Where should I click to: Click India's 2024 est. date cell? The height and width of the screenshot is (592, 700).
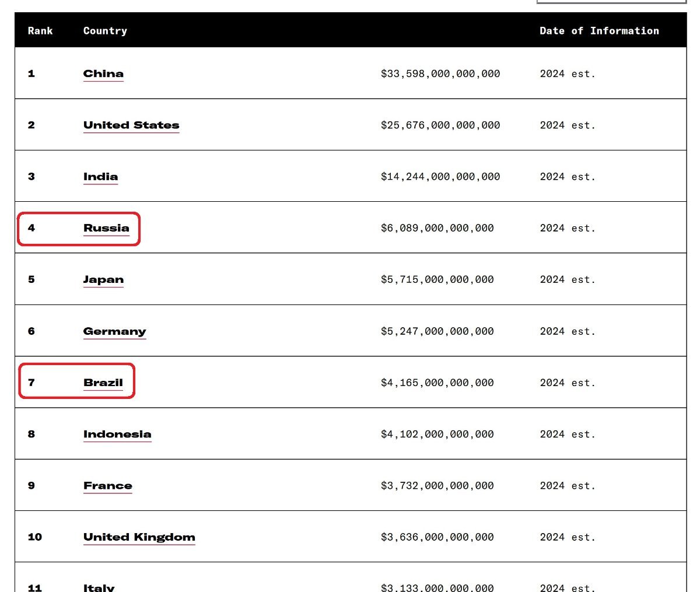click(x=568, y=176)
